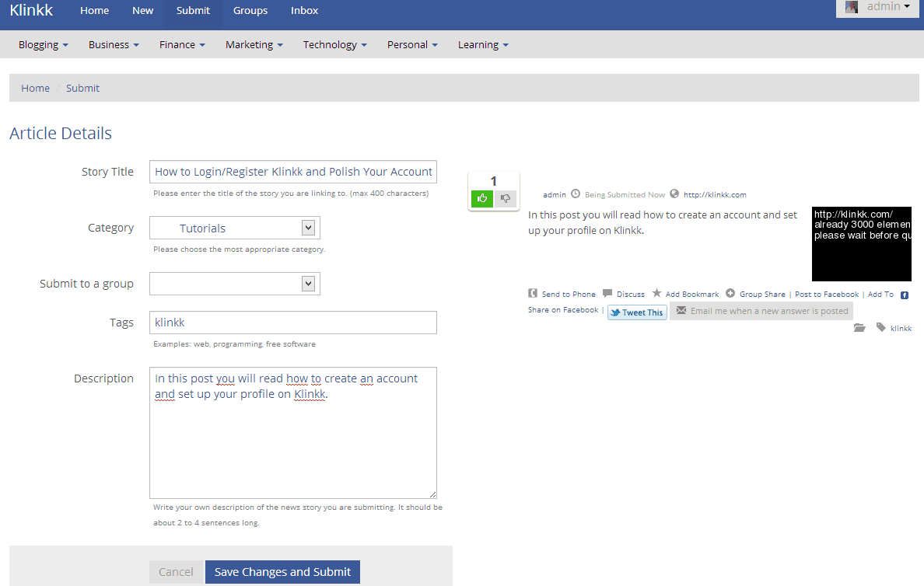
Task: Click the Add Bookmark text link
Action: [691, 294]
